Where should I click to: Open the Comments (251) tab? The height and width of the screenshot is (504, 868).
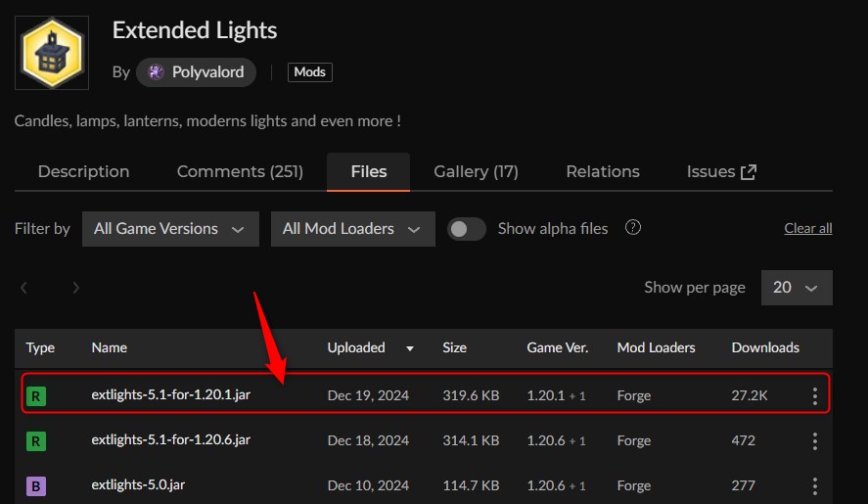click(x=240, y=171)
